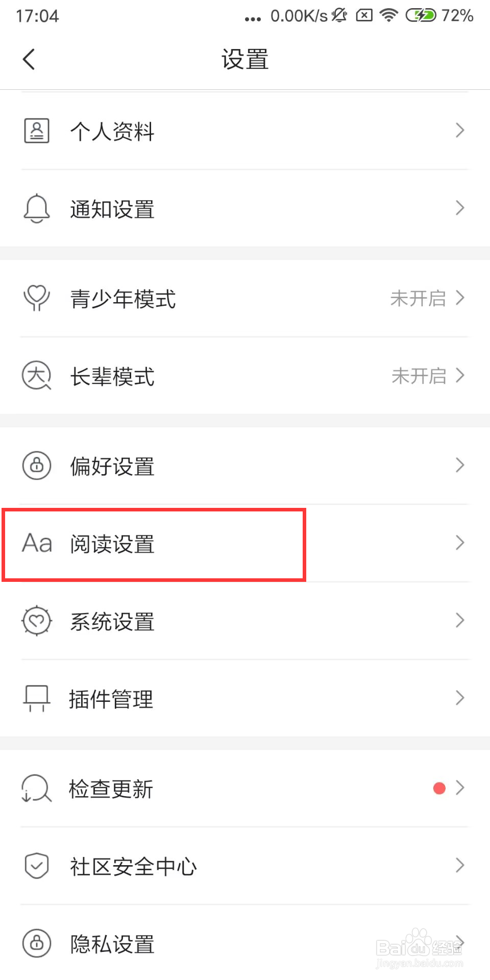Tap the shield icon for 社区安全中心
This screenshot has height=980, width=490.
pyautogui.click(x=37, y=866)
